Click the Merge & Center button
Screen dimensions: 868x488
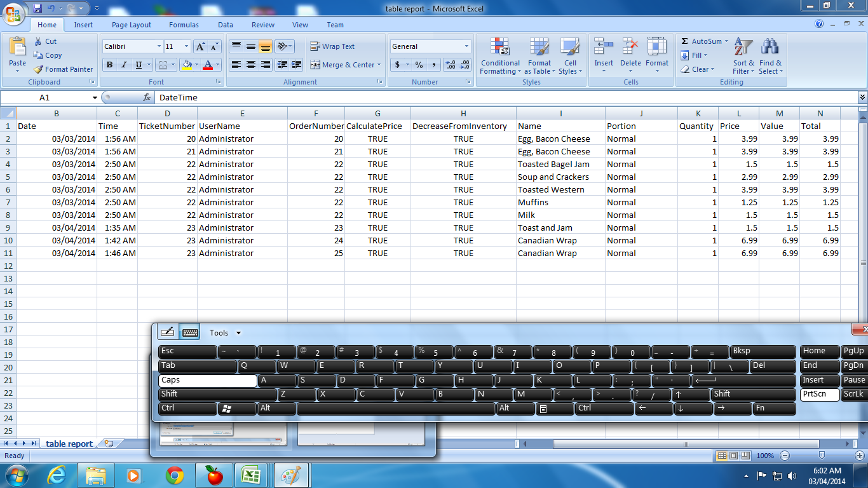pyautogui.click(x=345, y=65)
